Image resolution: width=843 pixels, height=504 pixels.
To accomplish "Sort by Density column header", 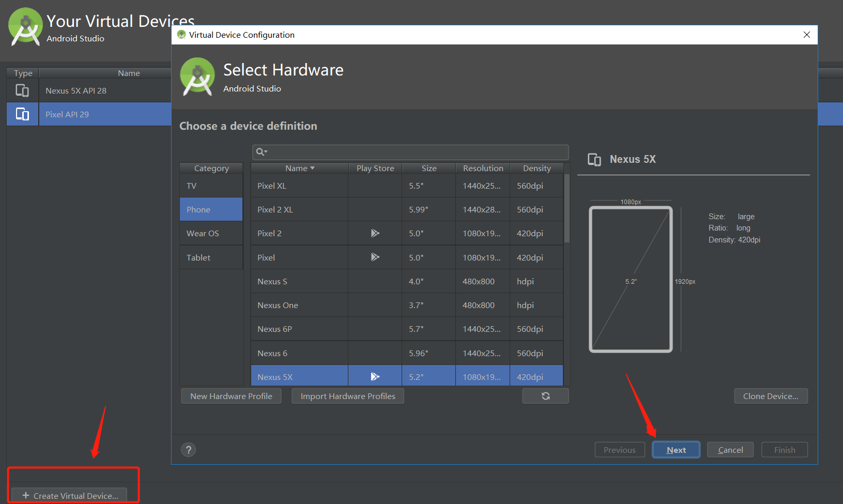I will (x=537, y=168).
